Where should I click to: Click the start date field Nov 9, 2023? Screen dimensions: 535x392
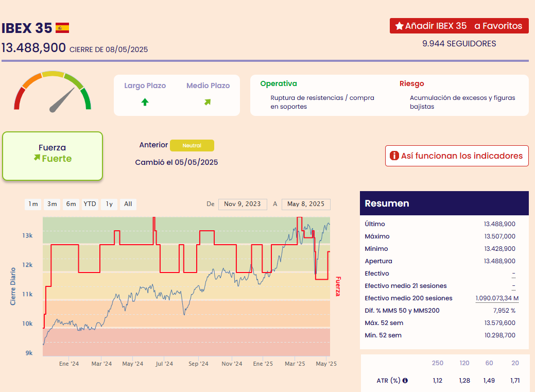click(x=243, y=204)
